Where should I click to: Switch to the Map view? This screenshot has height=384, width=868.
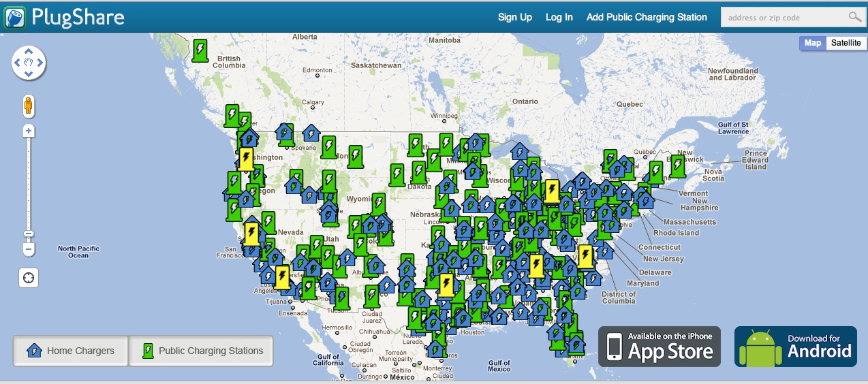click(813, 43)
